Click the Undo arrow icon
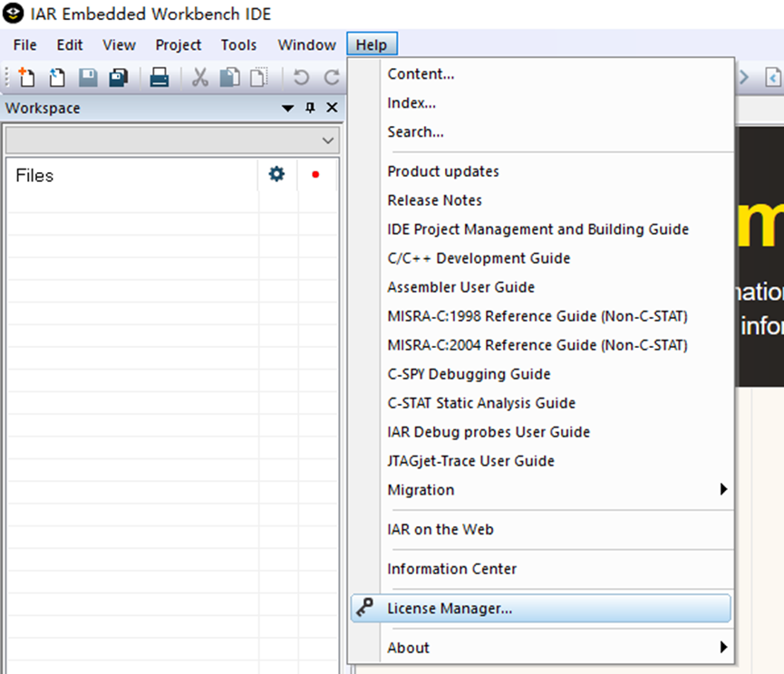784x674 pixels. [301, 77]
